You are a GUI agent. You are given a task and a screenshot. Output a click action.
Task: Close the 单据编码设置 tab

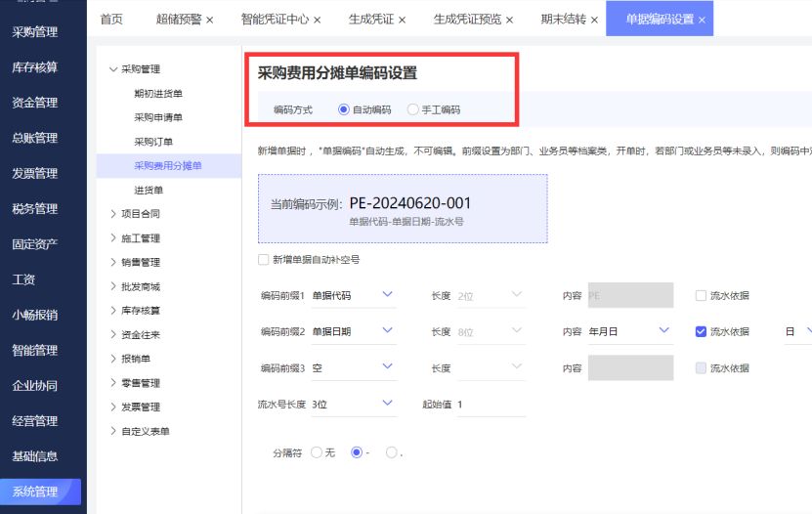[702, 20]
